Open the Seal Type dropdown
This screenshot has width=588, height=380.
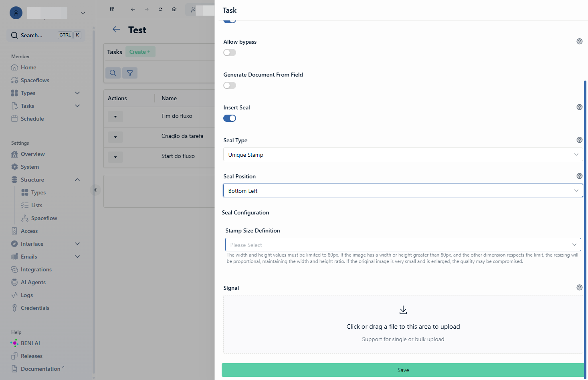(403, 154)
